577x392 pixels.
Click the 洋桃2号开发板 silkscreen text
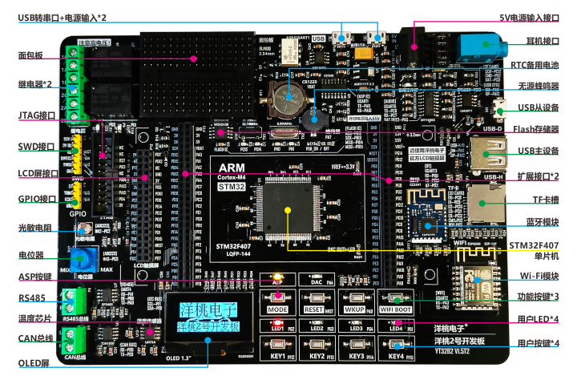point(459,341)
